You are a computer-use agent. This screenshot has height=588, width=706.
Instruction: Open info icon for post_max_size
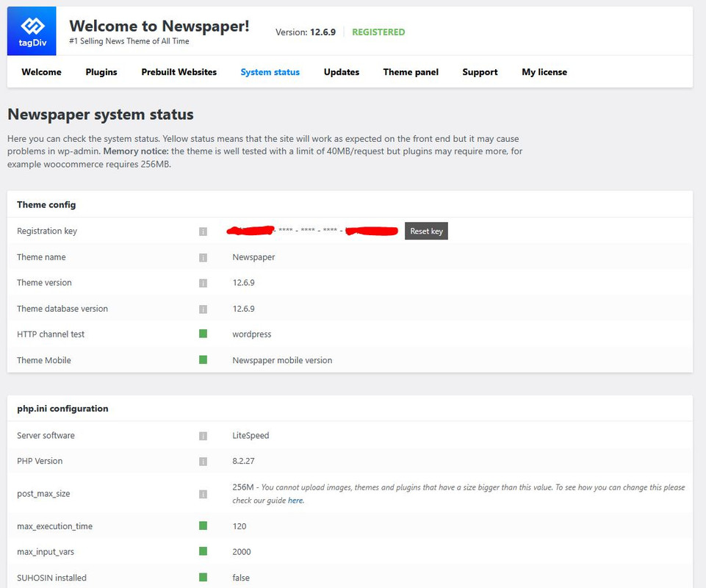pos(203,494)
